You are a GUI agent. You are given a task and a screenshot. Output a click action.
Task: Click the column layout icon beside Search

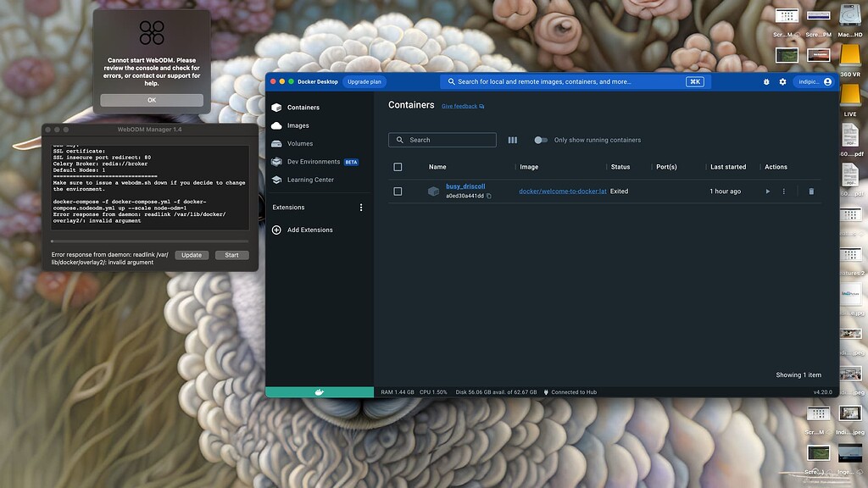[x=513, y=140]
